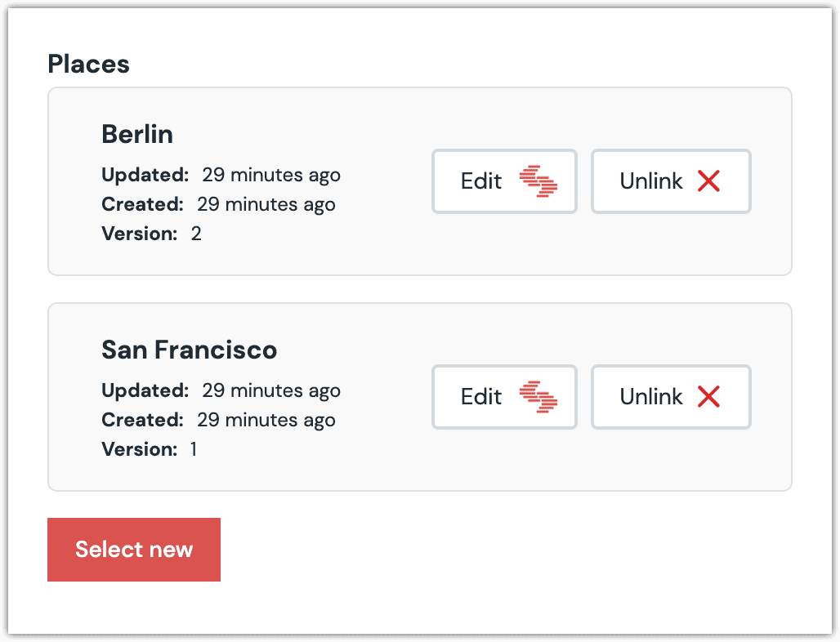
Task: Click the red stacked-bars icon beside Berlin's Edit
Action: click(538, 181)
